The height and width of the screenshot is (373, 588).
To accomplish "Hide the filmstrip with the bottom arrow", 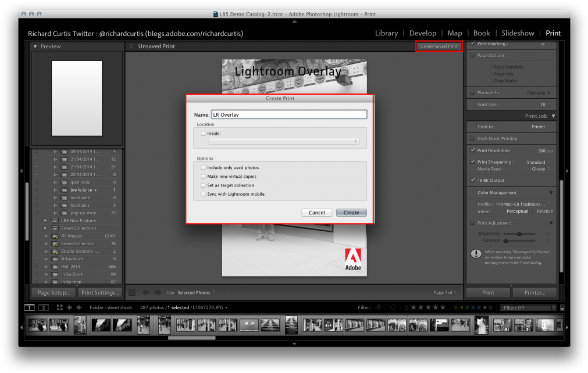I will point(294,343).
